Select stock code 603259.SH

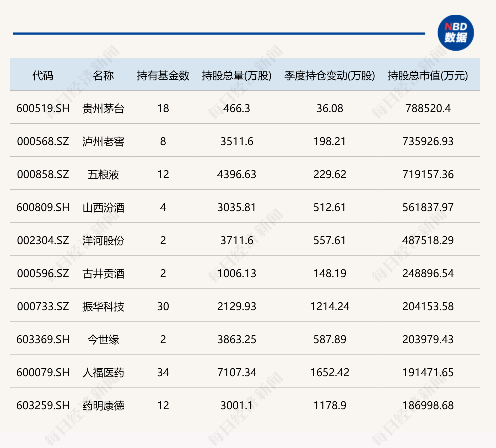tap(43, 405)
